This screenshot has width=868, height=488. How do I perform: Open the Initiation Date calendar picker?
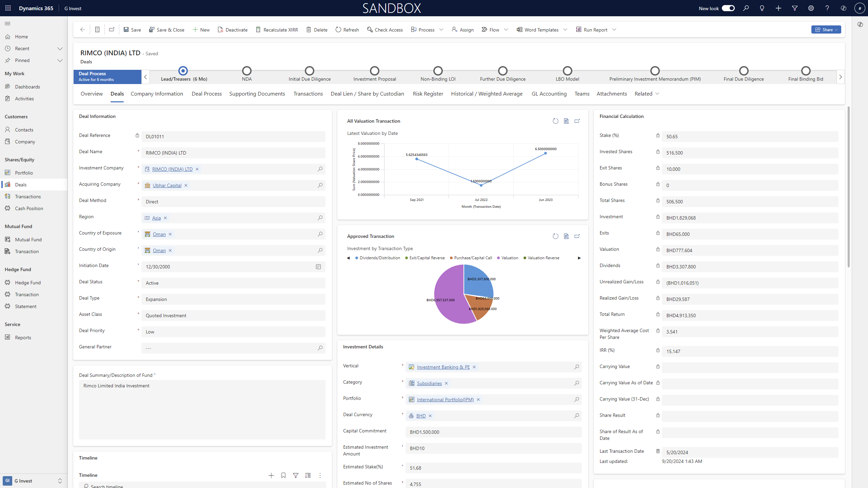pos(318,267)
